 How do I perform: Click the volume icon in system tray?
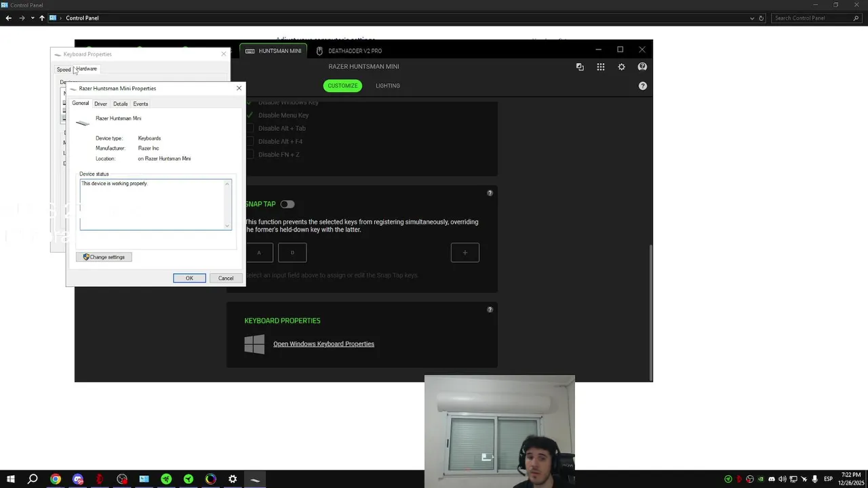coord(783,479)
